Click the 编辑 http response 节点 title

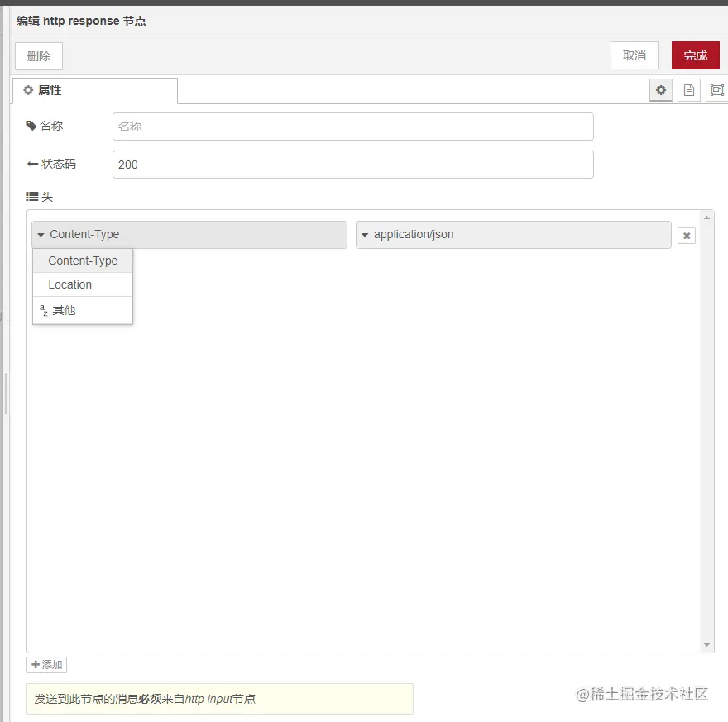click(81, 21)
